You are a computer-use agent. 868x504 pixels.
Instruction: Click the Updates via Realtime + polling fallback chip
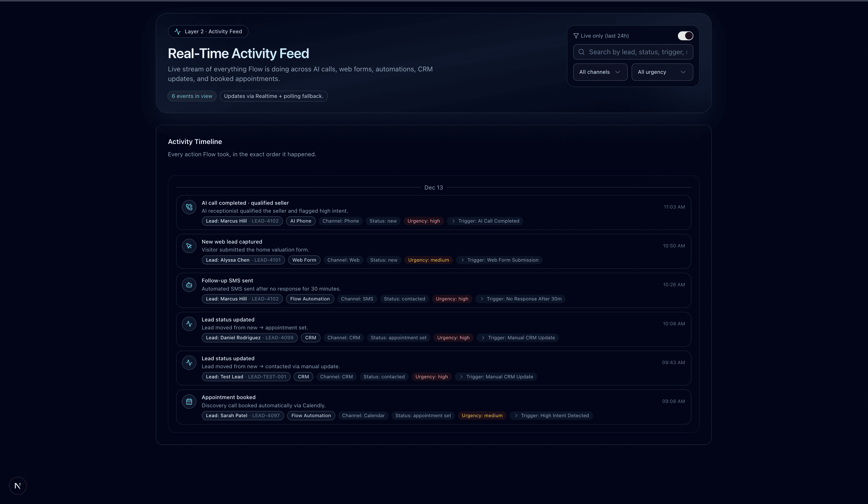273,96
